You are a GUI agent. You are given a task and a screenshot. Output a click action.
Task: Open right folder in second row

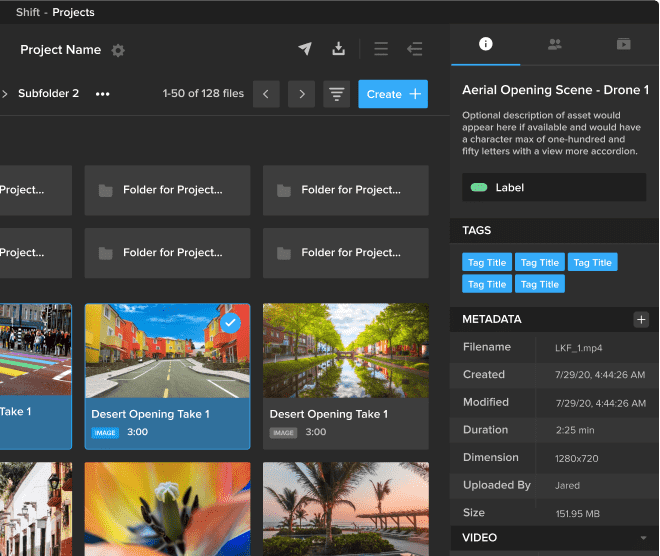[x=346, y=253]
